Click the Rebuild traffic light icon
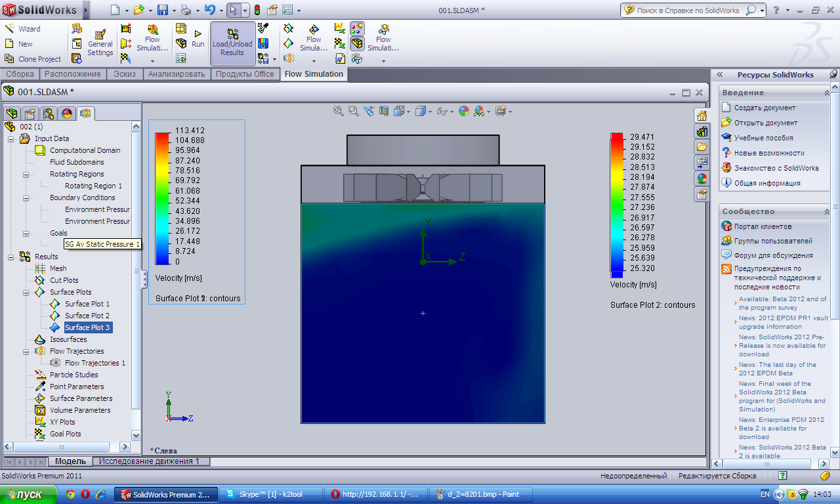 point(257,10)
